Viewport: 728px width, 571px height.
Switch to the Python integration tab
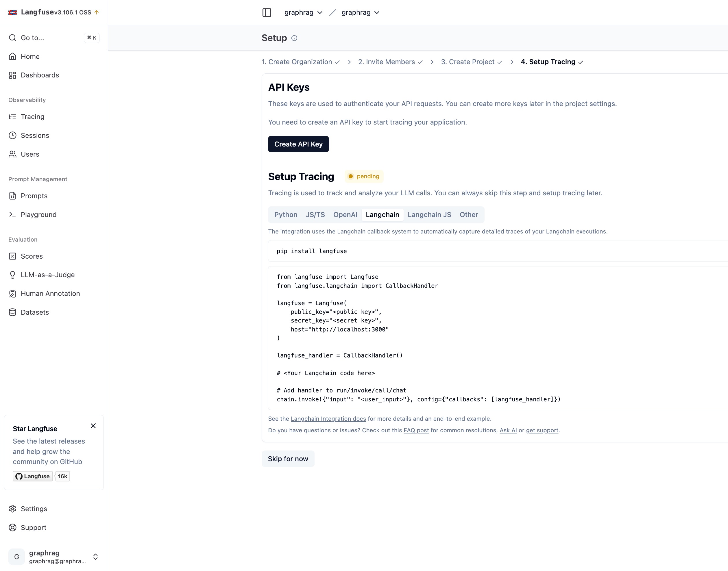pyautogui.click(x=286, y=215)
